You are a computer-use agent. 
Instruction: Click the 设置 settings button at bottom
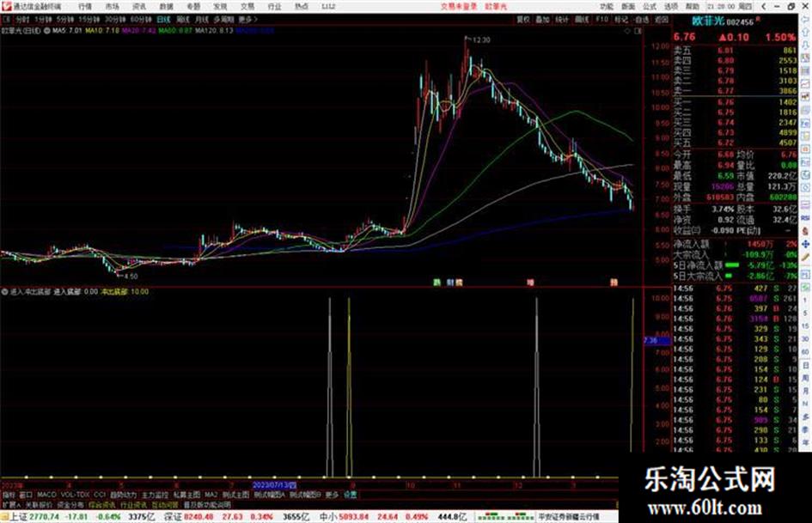click(x=351, y=495)
